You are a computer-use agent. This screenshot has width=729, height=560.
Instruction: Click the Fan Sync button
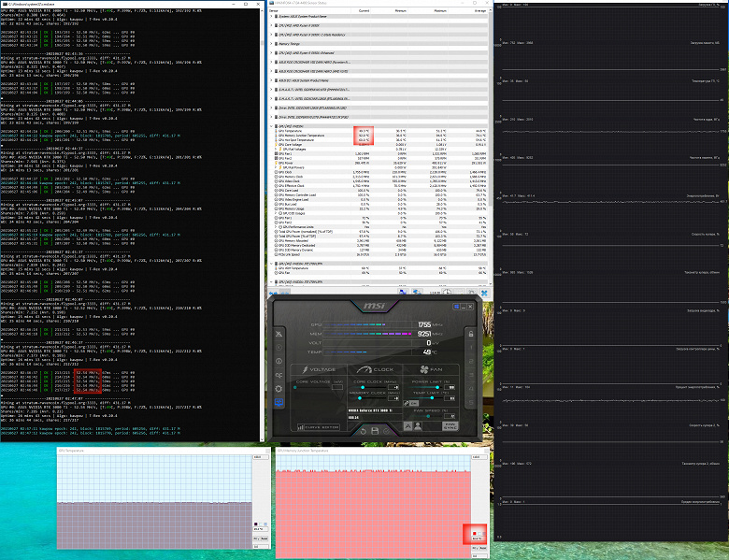(450, 426)
